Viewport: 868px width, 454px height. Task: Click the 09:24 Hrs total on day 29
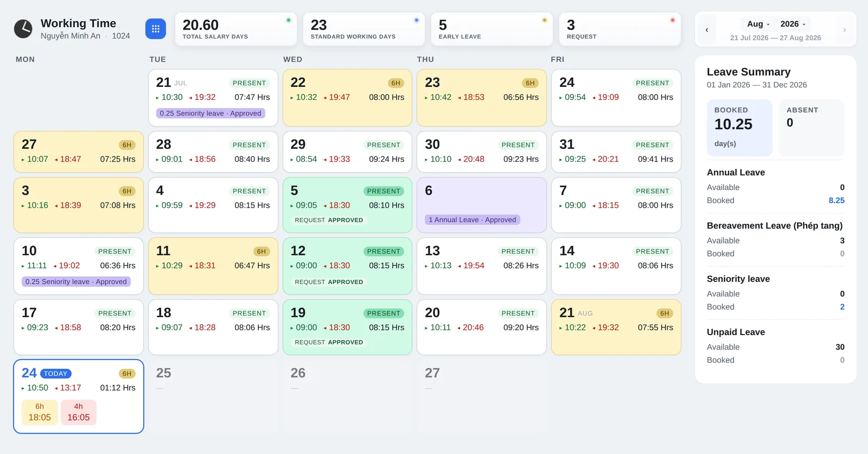click(386, 159)
